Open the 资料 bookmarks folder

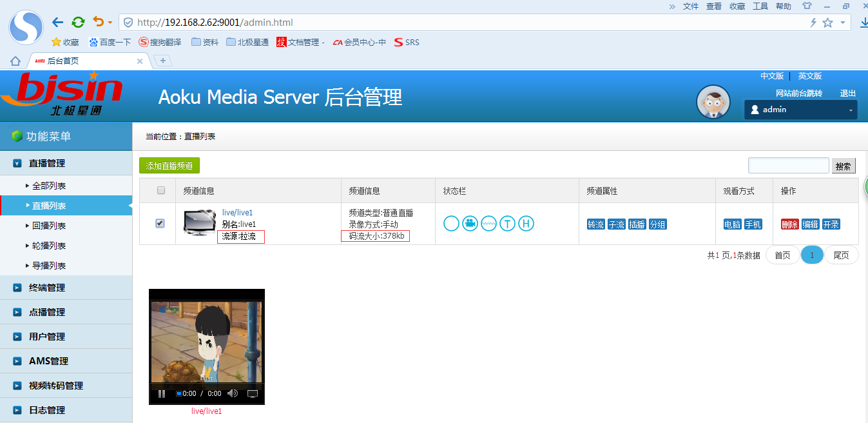pos(205,43)
